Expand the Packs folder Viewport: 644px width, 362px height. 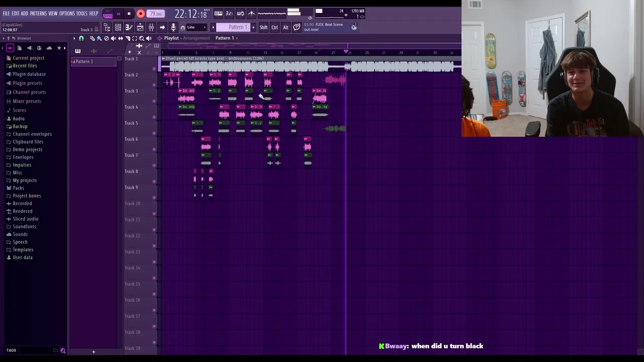(18, 188)
